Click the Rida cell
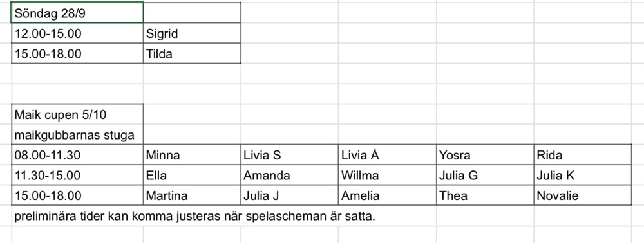This screenshot has height=243, width=644. pyautogui.click(x=582, y=154)
